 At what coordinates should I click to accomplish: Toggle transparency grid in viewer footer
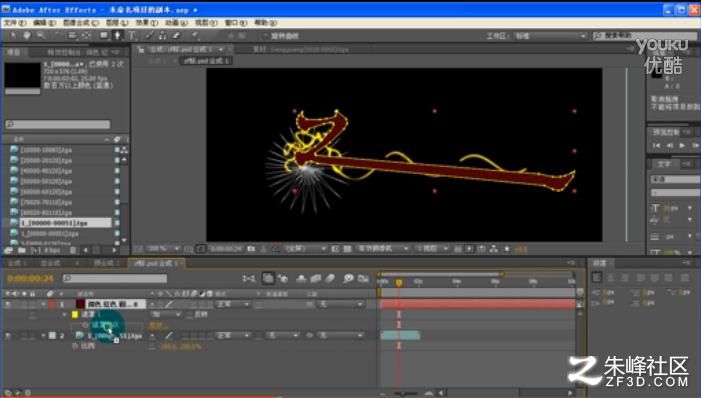[x=347, y=249]
